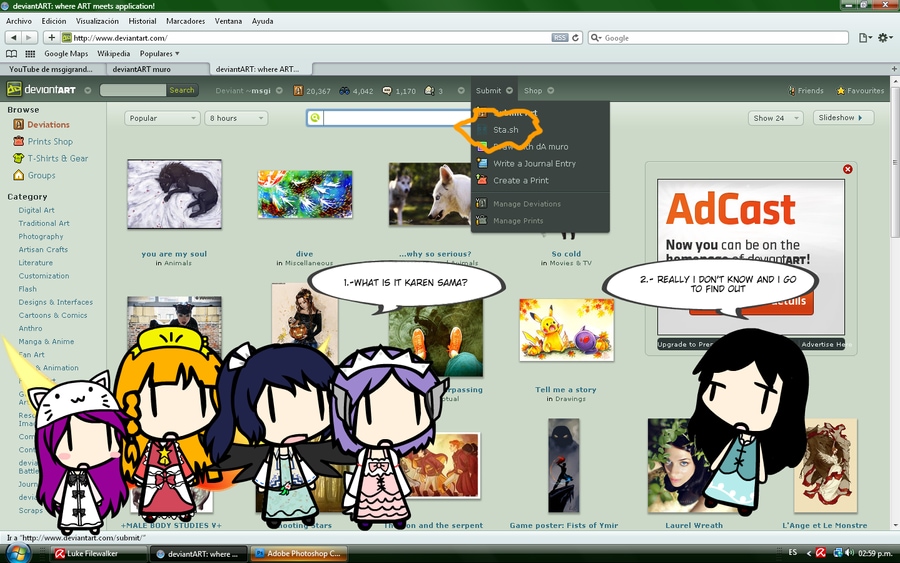Switch to the YouTube de msgigrand tab
The image size is (900, 563).
tap(54, 69)
